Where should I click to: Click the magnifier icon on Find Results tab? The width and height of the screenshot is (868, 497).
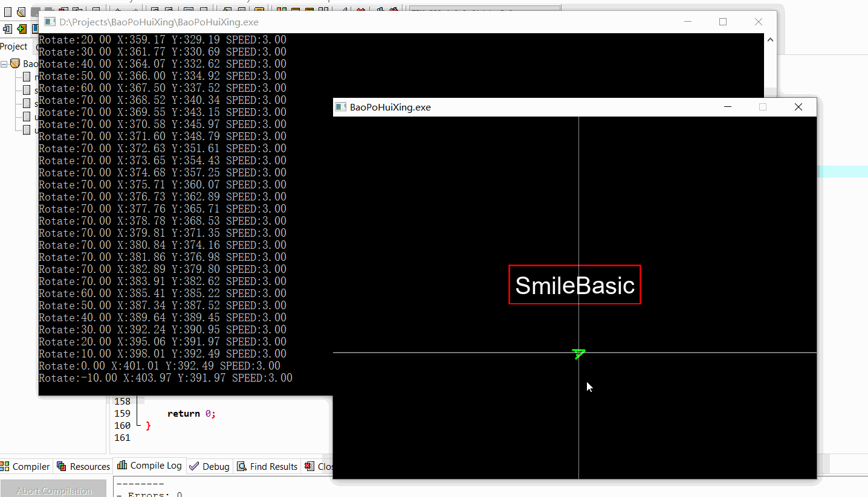[242, 466]
